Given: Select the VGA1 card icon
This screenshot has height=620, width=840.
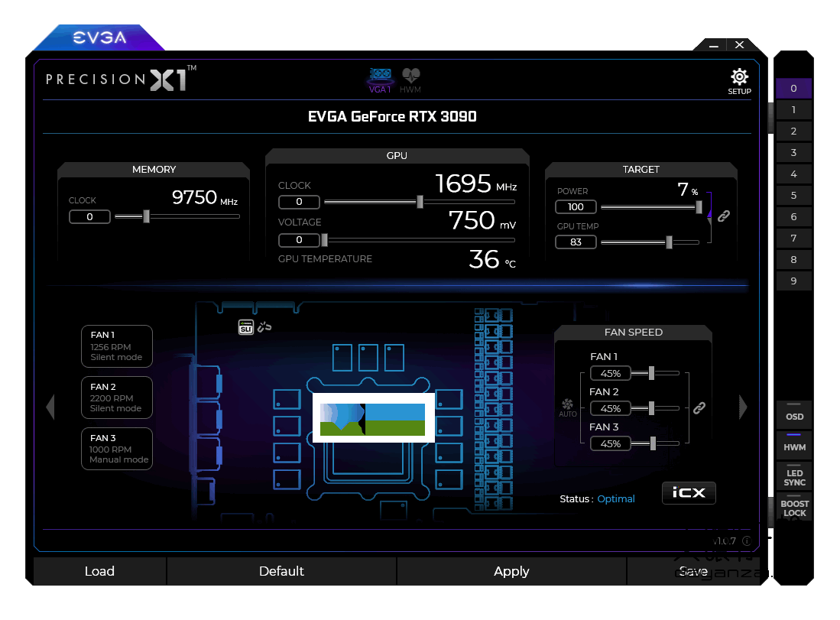Looking at the screenshot, I should [380, 80].
